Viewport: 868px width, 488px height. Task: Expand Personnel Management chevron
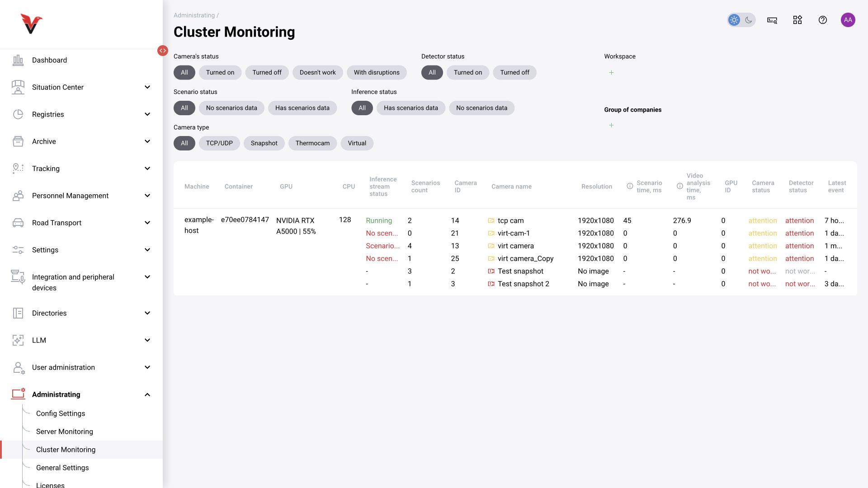click(x=147, y=196)
